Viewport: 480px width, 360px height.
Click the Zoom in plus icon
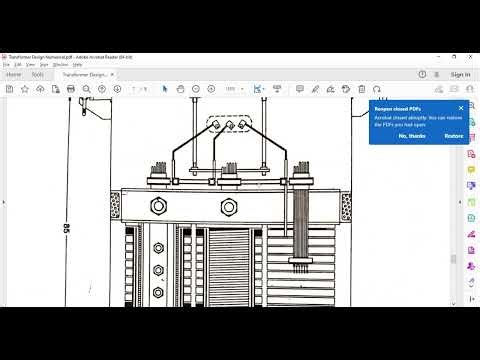click(x=211, y=89)
